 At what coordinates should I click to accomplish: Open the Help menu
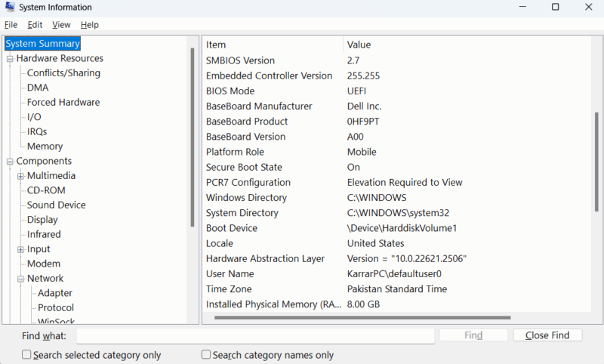(x=89, y=25)
